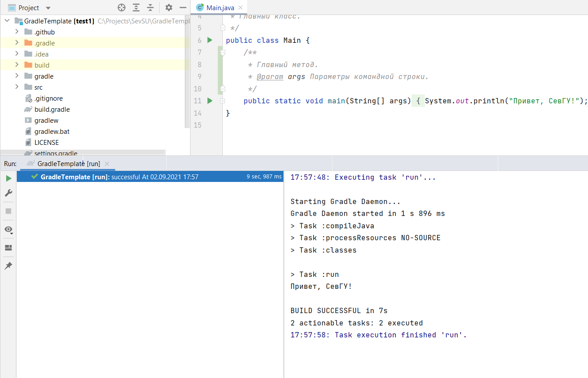
Task: Close the GradleTemplate [run] tab
Action: click(x=107, y=163)
